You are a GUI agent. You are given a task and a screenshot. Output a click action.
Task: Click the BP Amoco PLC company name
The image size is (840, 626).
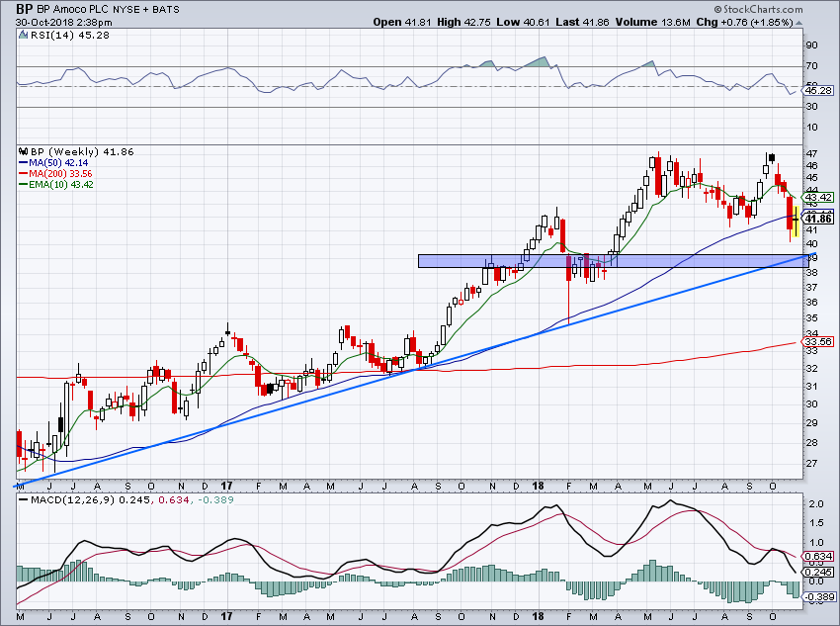coord(73,10)
